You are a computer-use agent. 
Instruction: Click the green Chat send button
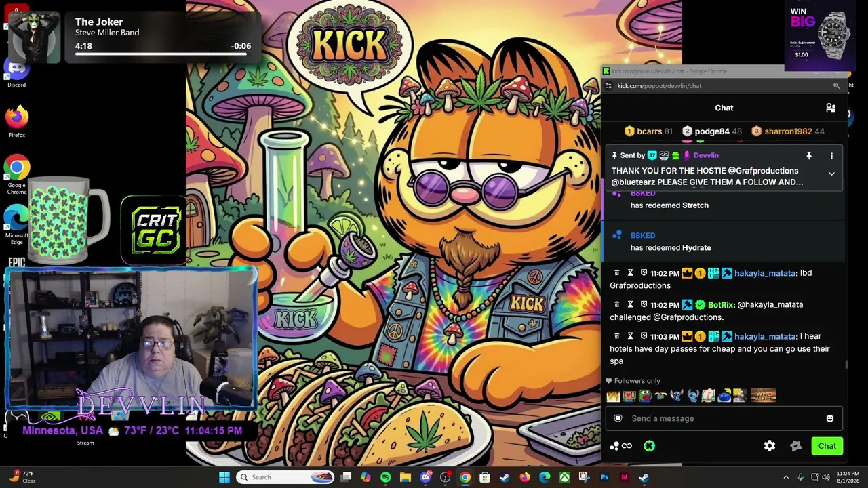point(827,446)
